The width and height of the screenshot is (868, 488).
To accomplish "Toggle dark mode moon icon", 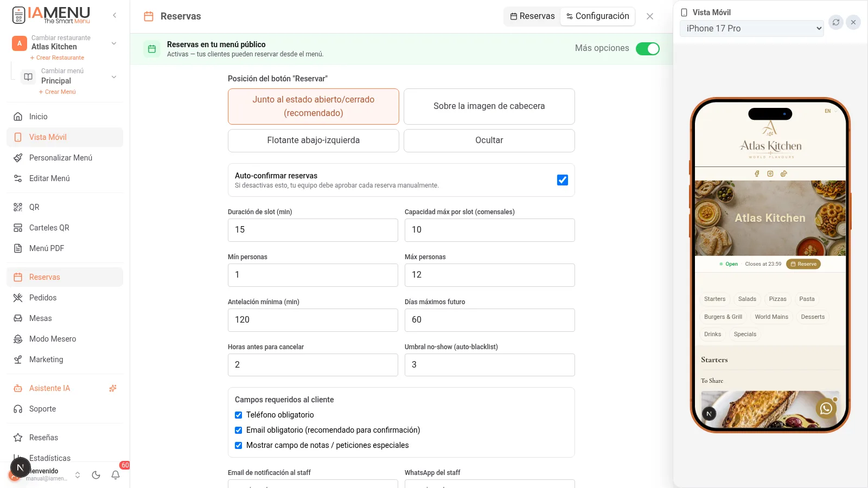I will (96, 475).
